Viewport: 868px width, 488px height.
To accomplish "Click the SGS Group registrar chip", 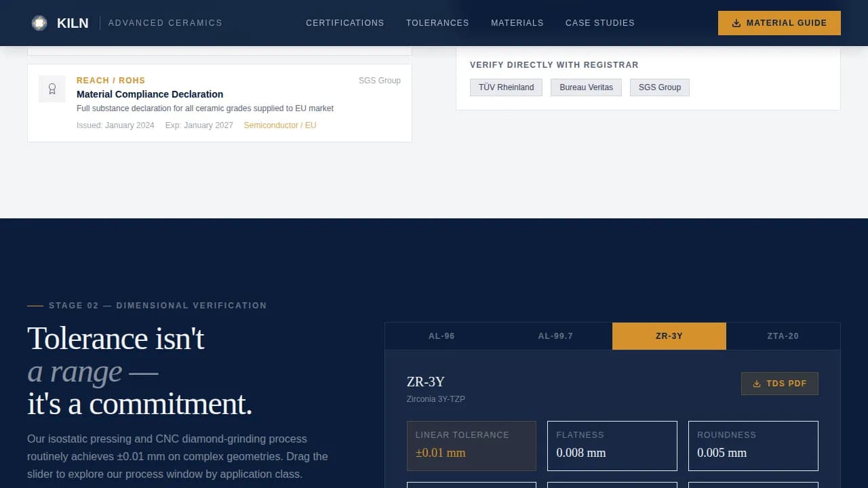I will pos(659,87).
